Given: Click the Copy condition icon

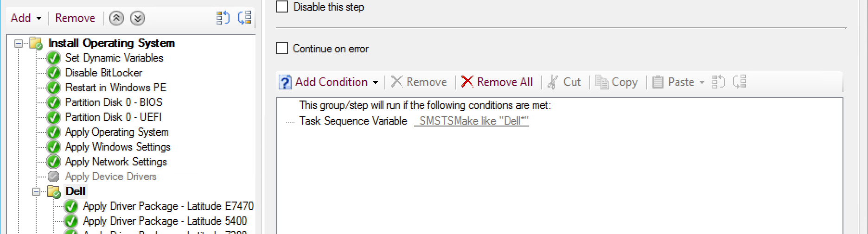Looking at the screenshot, I should 601,82.
